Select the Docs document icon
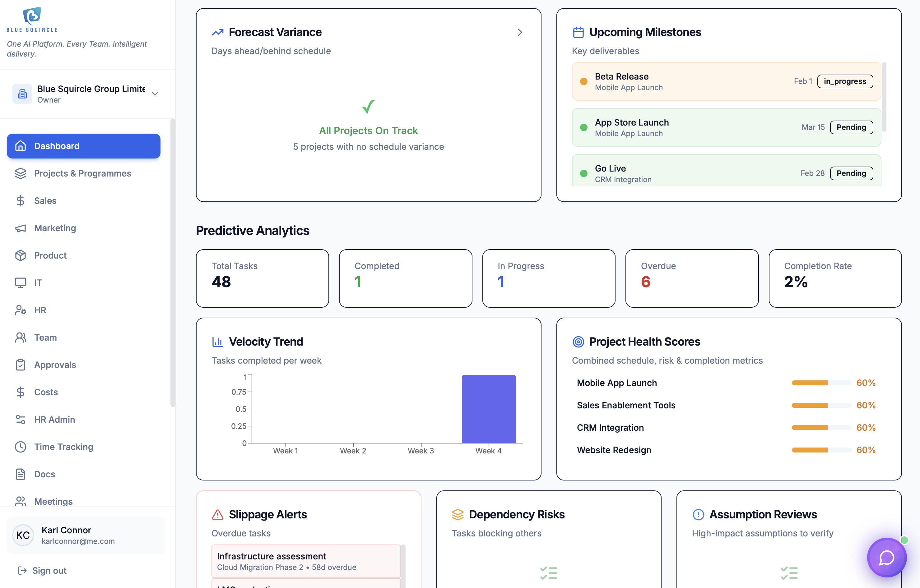920x588 pixels. coord(21,474)
